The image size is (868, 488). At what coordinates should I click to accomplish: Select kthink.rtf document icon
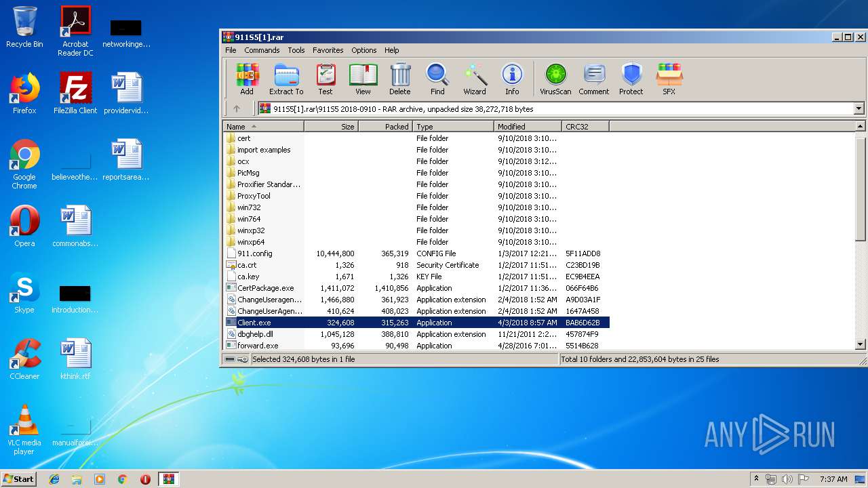coord(75,359)
